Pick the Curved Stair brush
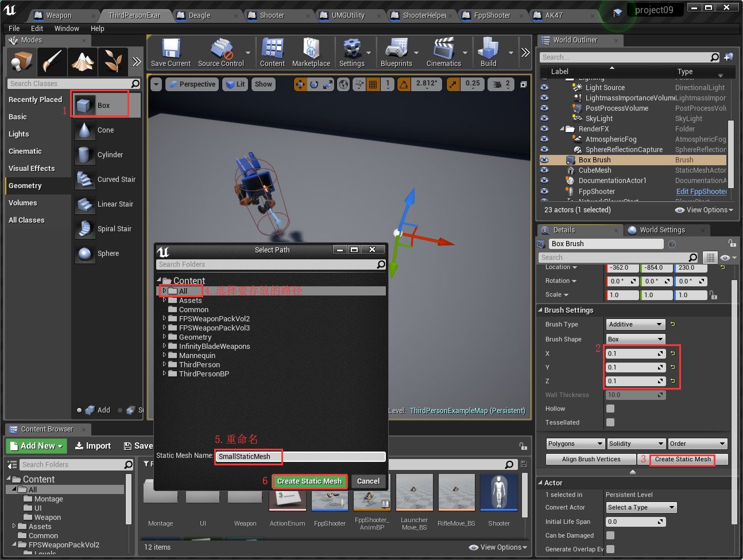This screenshot has width=743, height=560. 107,180
